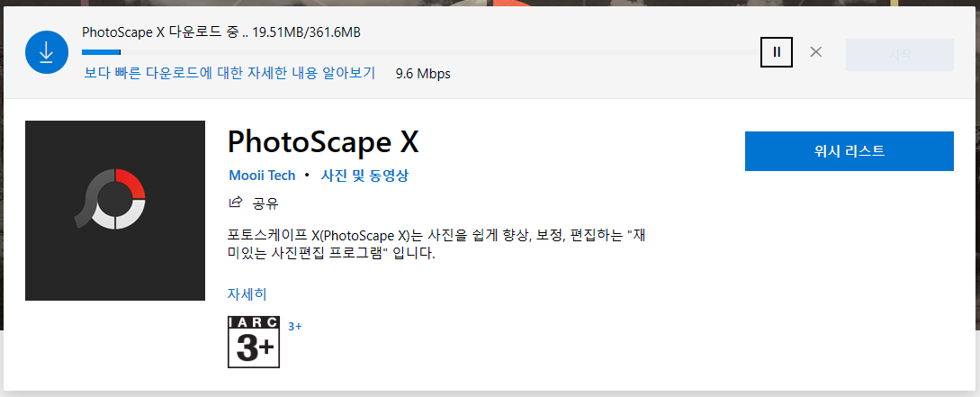This screenshot has height=397, width=980.
Task: Click the disabled 시작 button
Action: click(899, 54)
